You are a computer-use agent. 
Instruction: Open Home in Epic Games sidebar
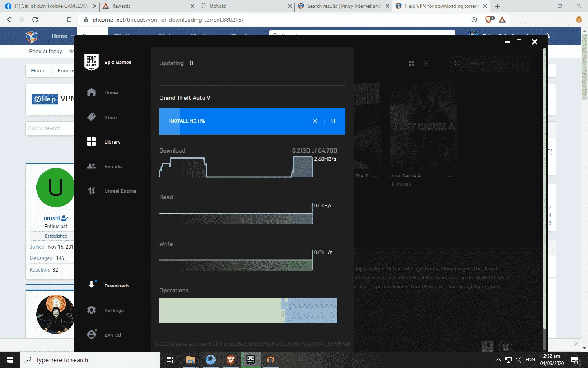(x=102, y=93)
